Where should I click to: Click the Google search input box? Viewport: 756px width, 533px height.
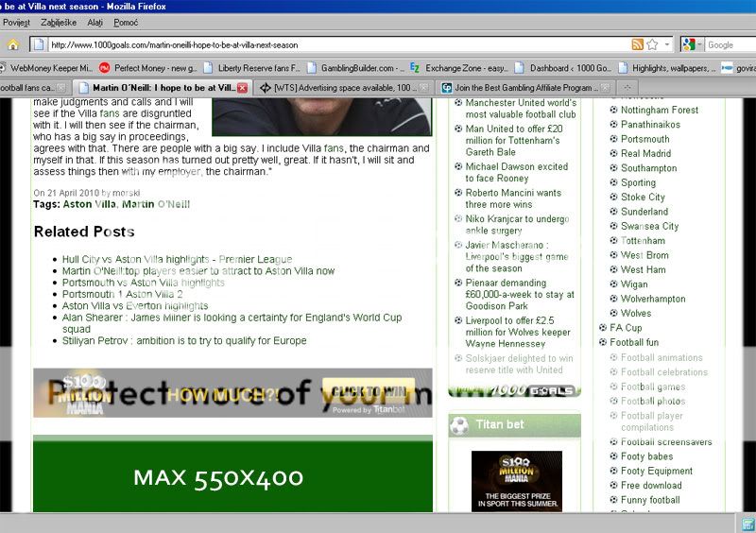coord(730,44)
